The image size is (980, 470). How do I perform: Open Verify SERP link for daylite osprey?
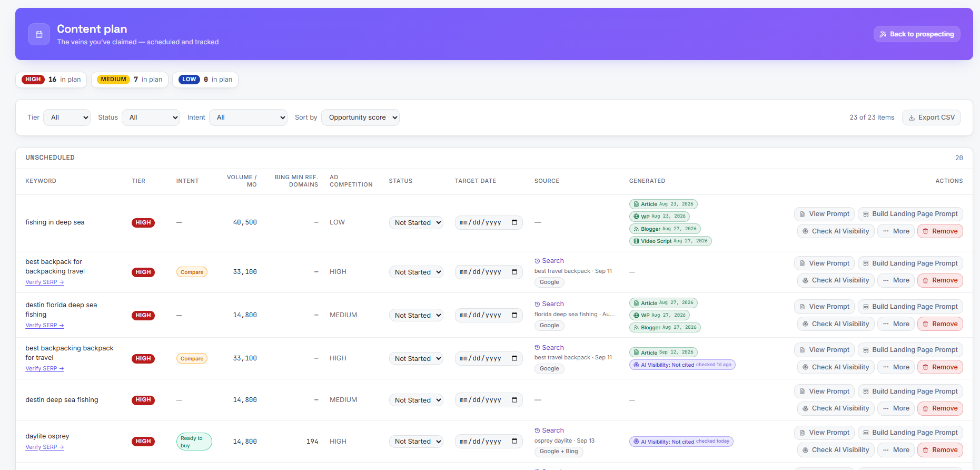(x=45, y=447)
